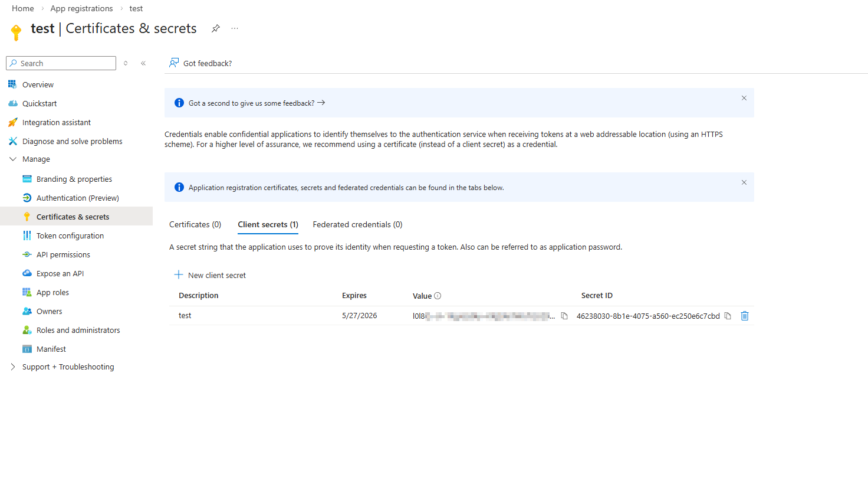The height and width of the screenshot is (484, 868).
Task: Open the Integration assistant
Action: [56, 122]
